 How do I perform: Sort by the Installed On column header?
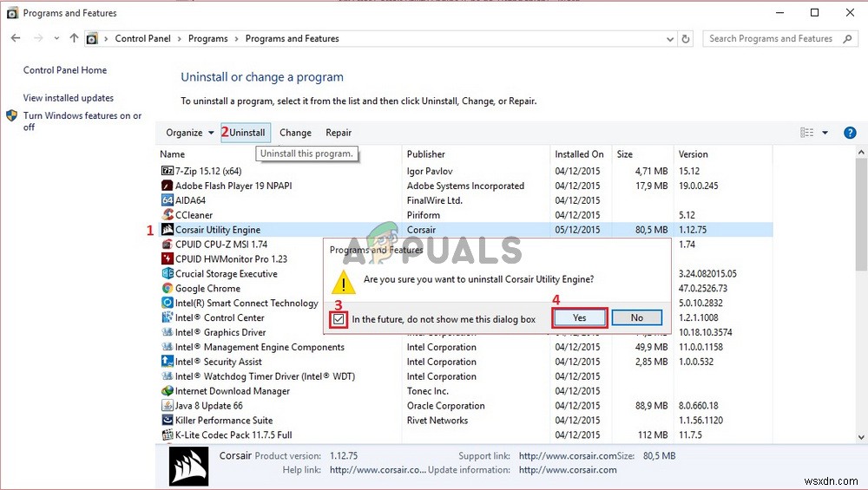tap(579, 154)
